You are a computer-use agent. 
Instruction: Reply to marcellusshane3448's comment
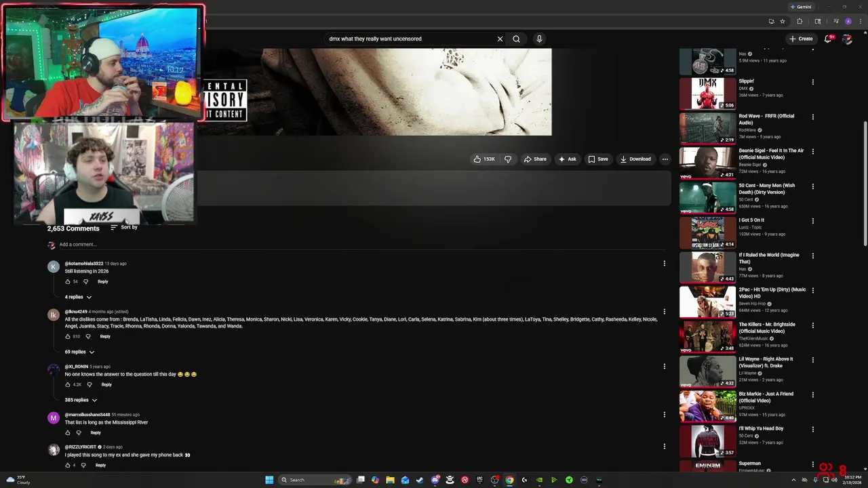[x=96, y=432]
